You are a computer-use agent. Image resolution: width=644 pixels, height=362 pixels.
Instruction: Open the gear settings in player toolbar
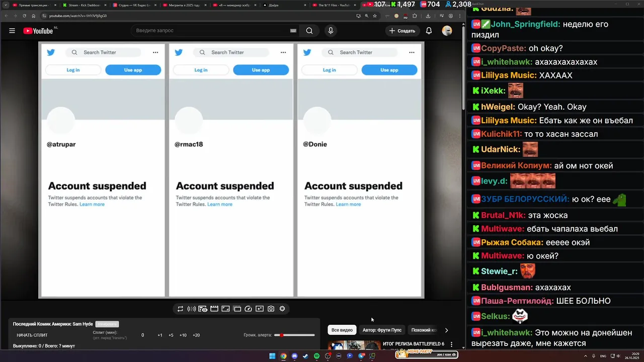click(282, 309)
